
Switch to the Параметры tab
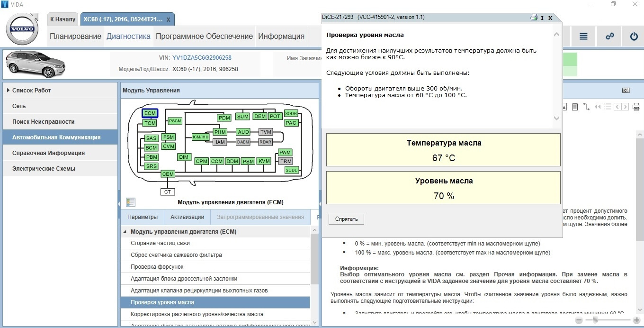pos(143,217)
